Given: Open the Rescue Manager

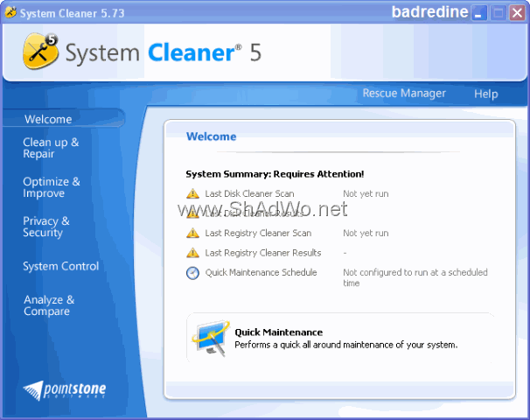Looking at the screenshot, I should (404, 93).
